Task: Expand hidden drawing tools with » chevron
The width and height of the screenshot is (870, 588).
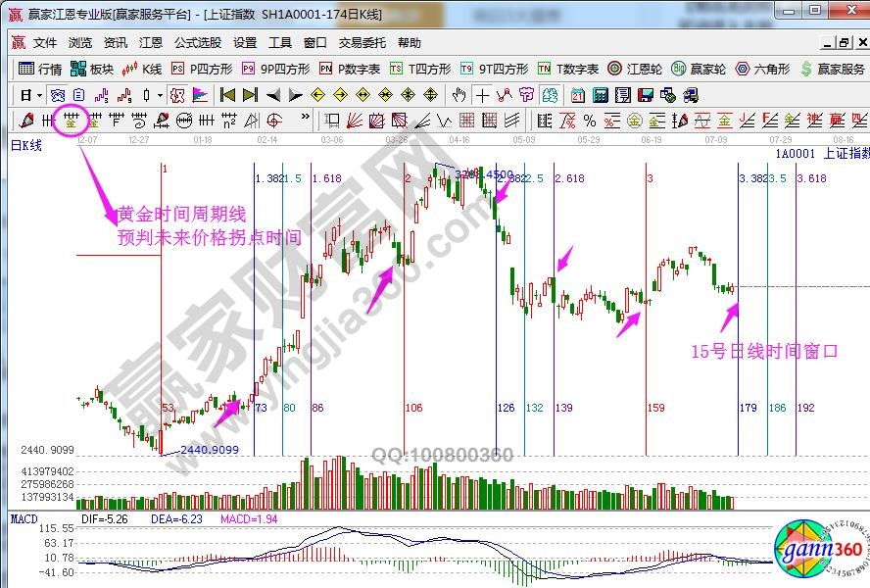Action: [305, 119]
